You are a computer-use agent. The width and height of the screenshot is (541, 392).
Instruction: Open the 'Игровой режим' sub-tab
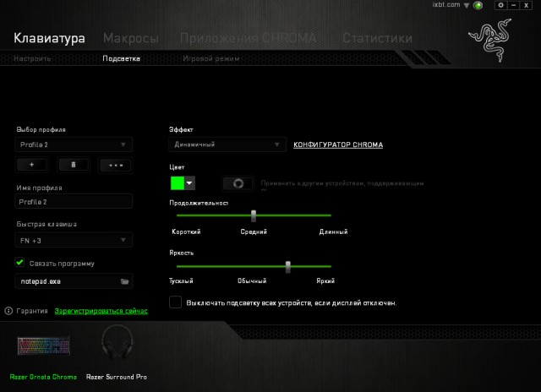(210, 59)
